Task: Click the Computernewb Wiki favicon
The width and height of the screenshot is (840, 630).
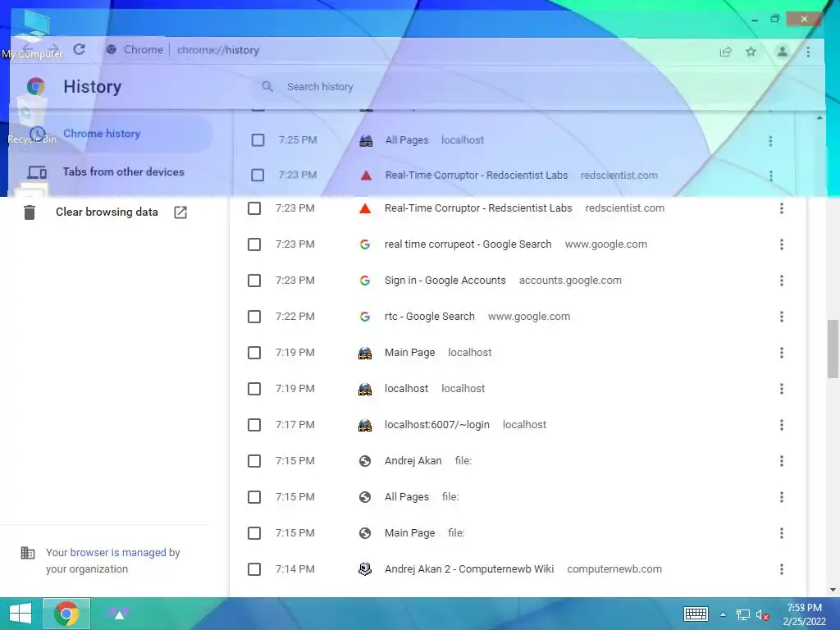Action: [x=365, y=569]
